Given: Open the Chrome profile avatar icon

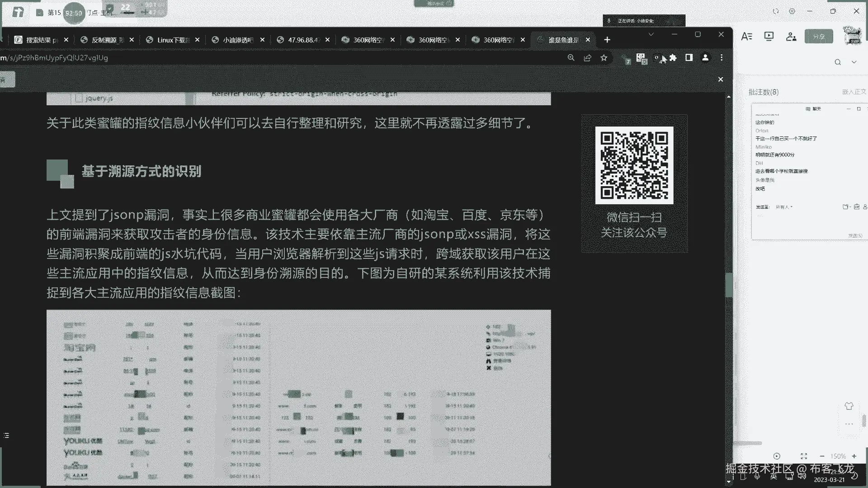Looking at the screenshot, I should point(705,58).
